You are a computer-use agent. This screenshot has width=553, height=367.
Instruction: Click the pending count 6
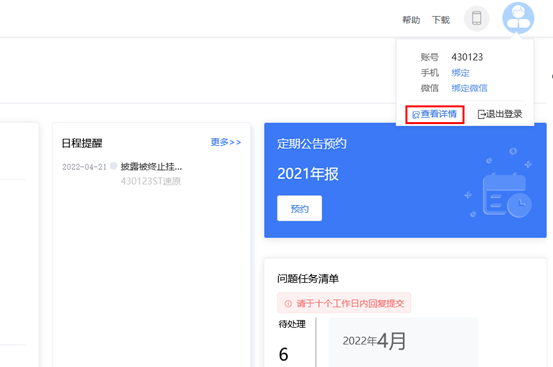pos(284,354)
